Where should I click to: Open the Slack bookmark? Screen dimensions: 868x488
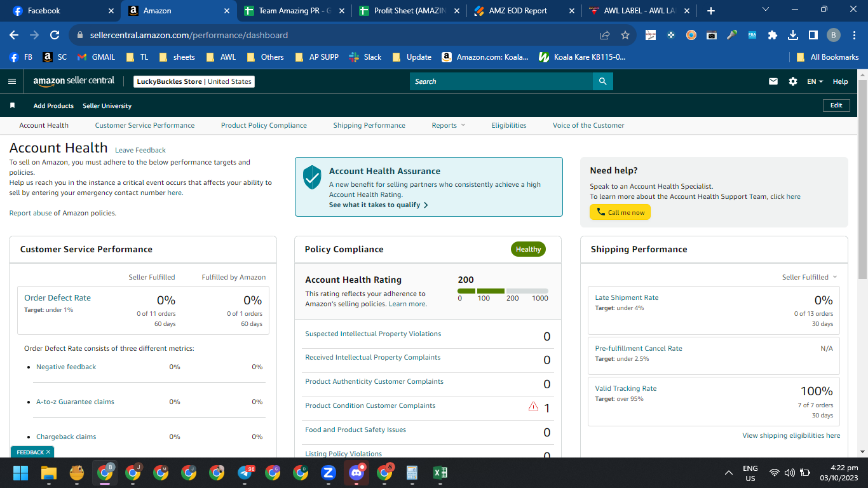pyautogui.click(x=365, y=57)
